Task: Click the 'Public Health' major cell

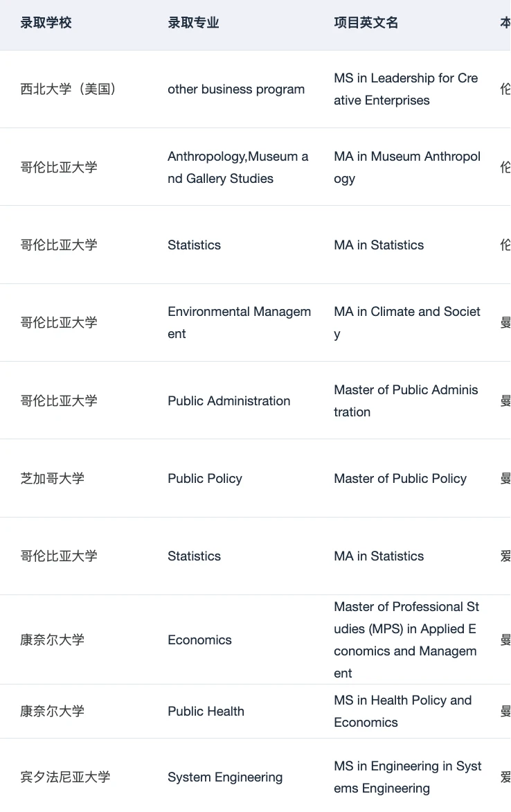Action: point(206,712)
